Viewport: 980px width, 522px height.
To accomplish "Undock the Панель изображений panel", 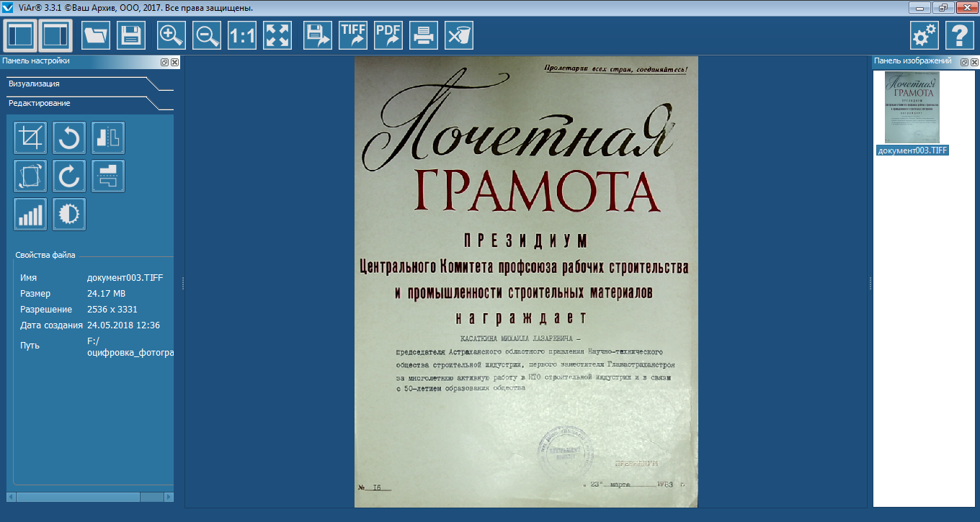I will click(964, 62).
